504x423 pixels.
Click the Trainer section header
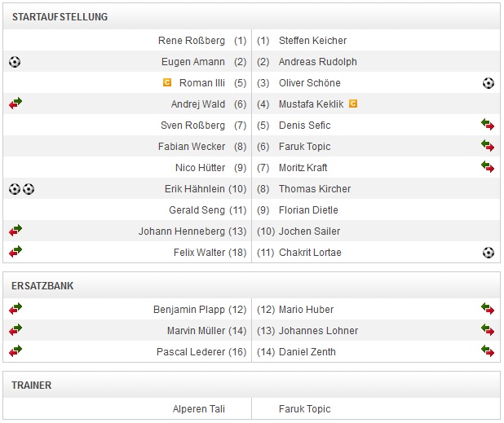tap(32, 386)
